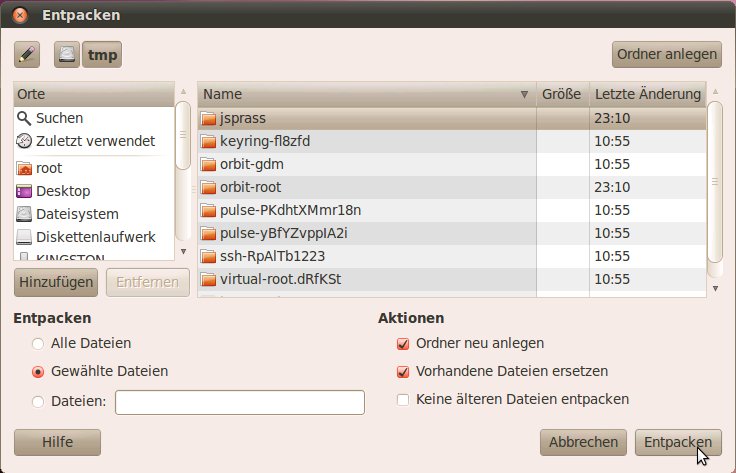Click the Ordner anlegen button
Viewport: 736px width, 473px height.
666,54
